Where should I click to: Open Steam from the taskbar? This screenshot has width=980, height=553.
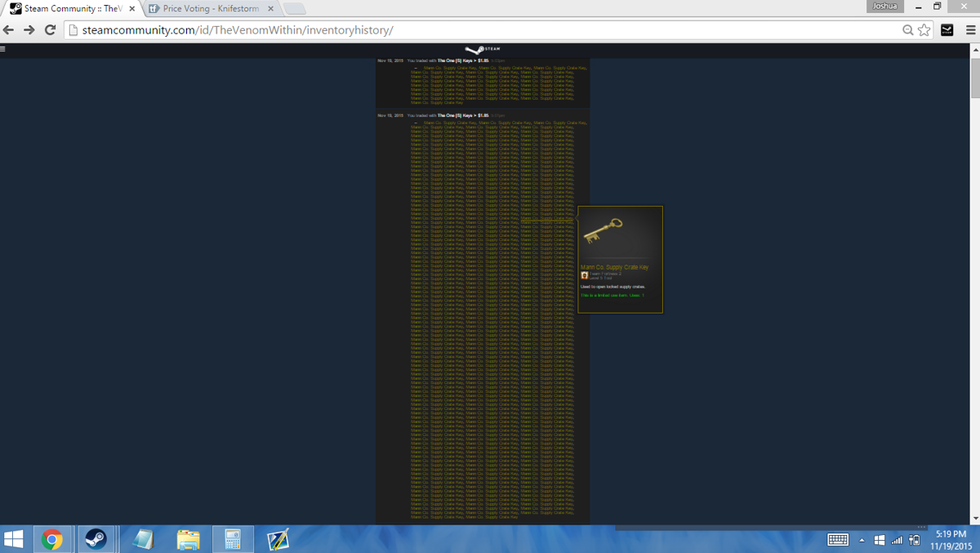(96, 539)
